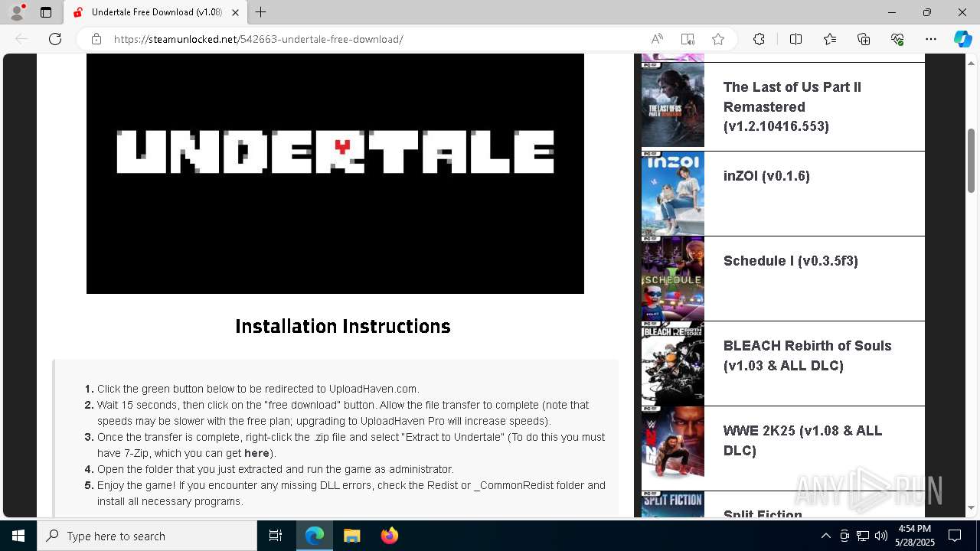Open WWE 2K25 (v1.08 & ALL DLC) link
This screenshot has width=980, height=551.
[x=802, y=441]
